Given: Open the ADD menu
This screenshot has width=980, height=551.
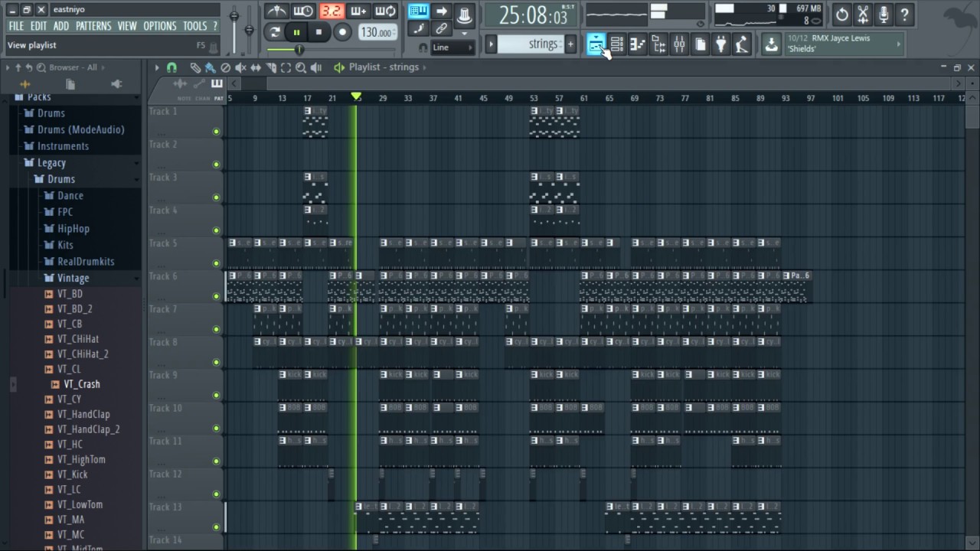Looking at the screenshot, I should 61,26.
